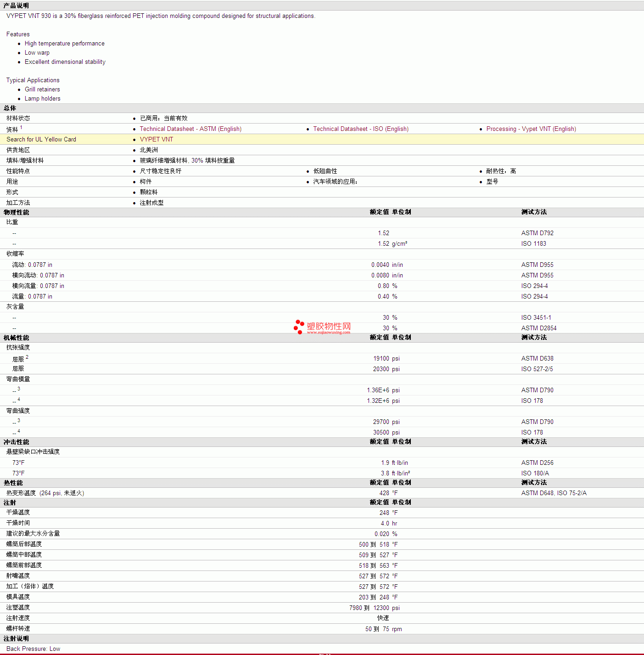The width and height of the screenshot is (644, 655).
Task: Select the 0.0040 shrinkage value
Action: 380,265
